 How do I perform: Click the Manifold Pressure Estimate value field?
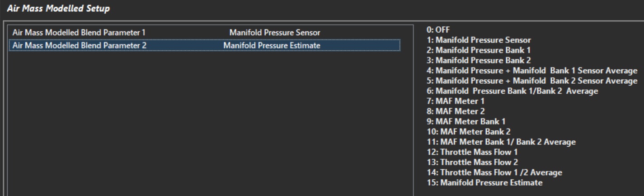[272, 45]
